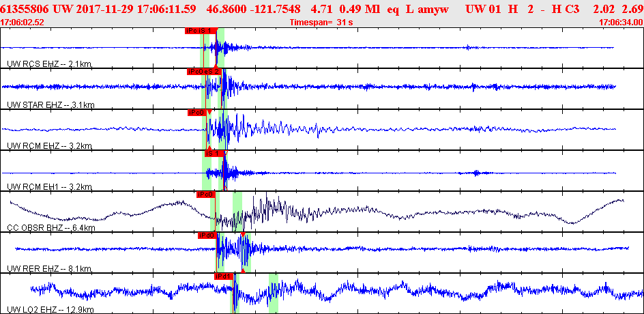Click the red S-arrival triangle on RER trace
This screenshot has width=644, height=314.
(243, 235)
